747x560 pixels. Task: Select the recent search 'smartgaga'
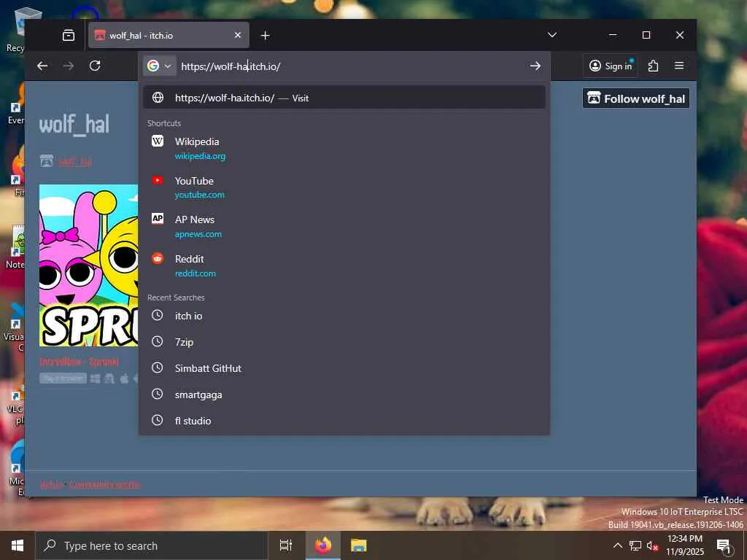[344, 394]
